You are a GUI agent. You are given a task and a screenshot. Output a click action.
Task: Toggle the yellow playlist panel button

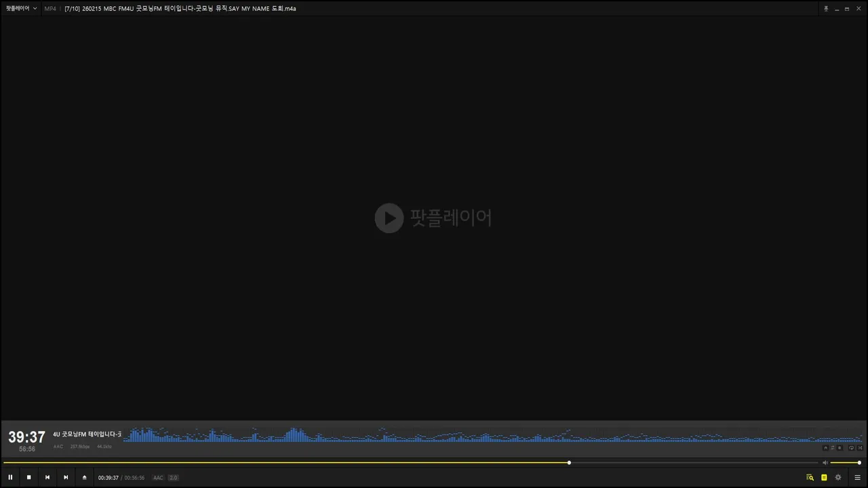click(824, 477)
